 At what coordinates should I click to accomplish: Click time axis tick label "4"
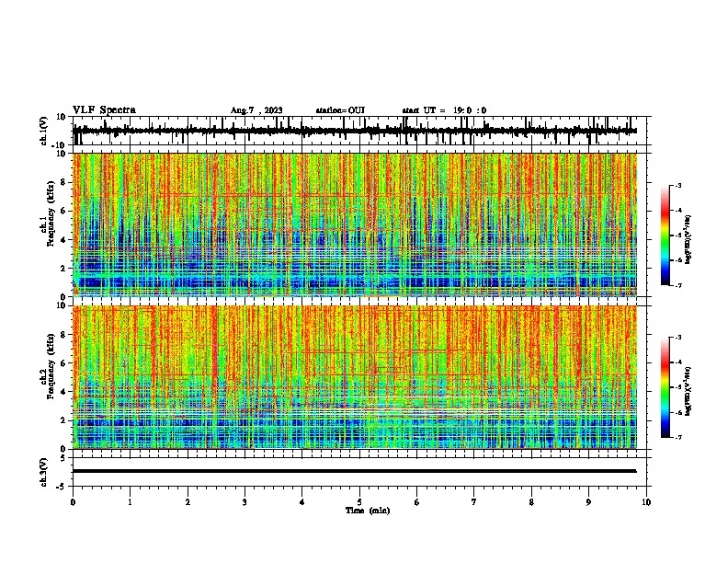point(302,501)
